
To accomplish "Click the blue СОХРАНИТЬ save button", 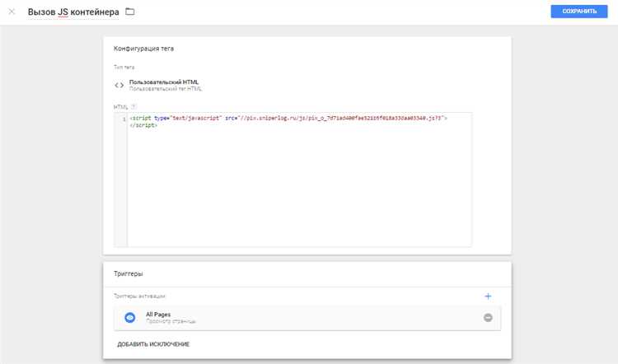I will (x=579, y=12).
